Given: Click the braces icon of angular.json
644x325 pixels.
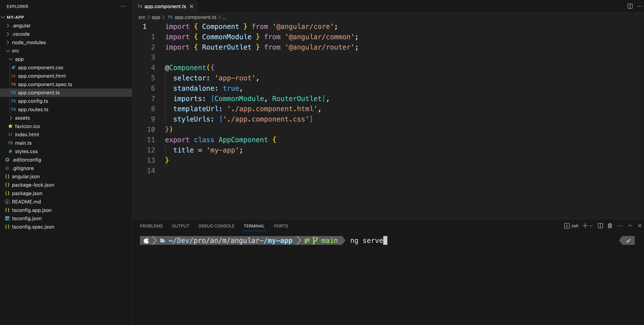Looking at the screenshot, I should (x=7, y=176).
